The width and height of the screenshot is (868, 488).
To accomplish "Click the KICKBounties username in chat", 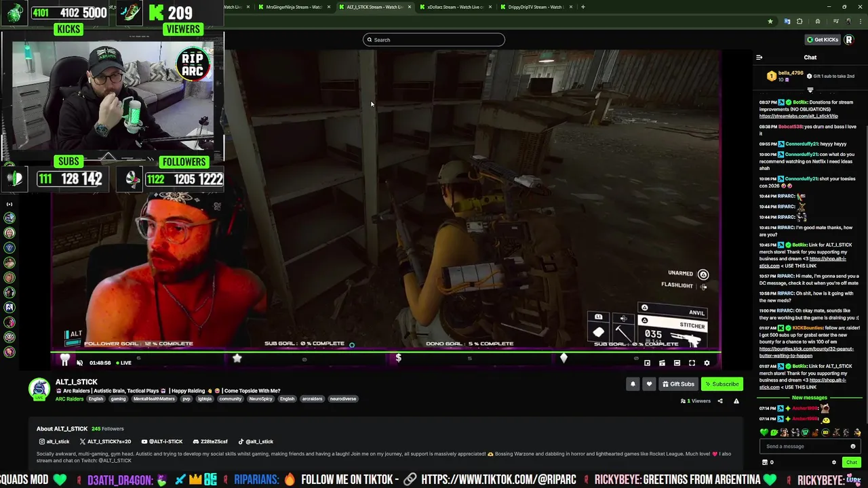I will click(x=809, y=328).
